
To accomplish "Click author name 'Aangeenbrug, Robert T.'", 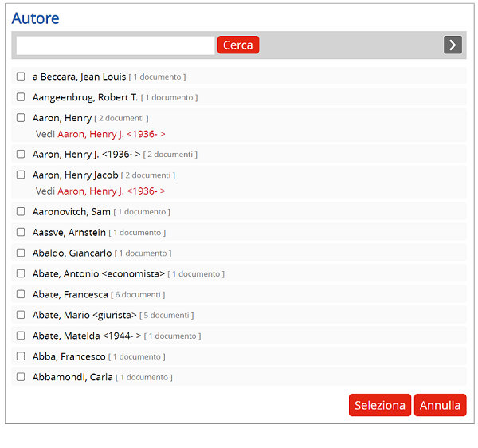I will point(85,97).
